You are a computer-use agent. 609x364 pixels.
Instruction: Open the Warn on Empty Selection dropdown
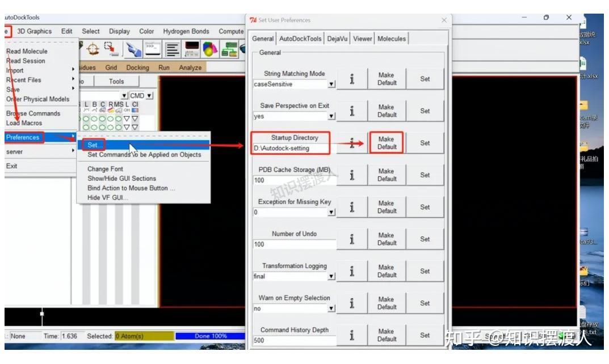coord(331,308)
